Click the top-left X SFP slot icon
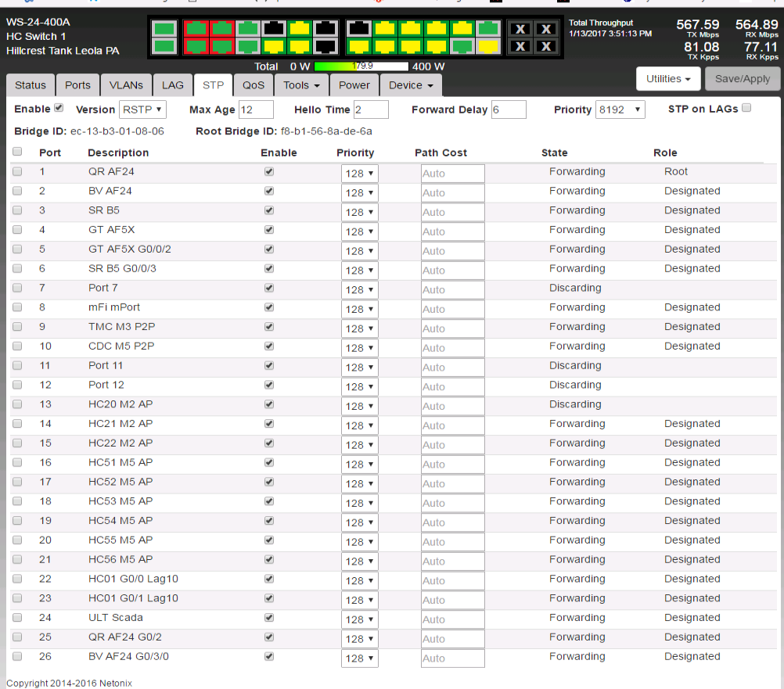Image resolution: width=784 pixels, height=689 pixels. [520, 29]
